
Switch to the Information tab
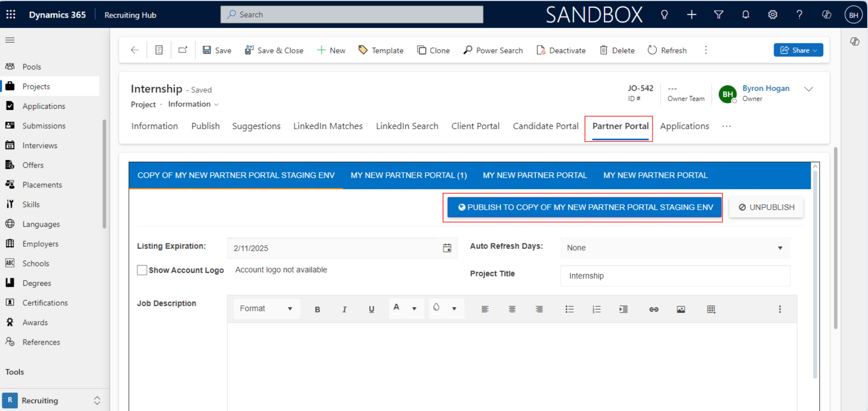pos(155,126)
